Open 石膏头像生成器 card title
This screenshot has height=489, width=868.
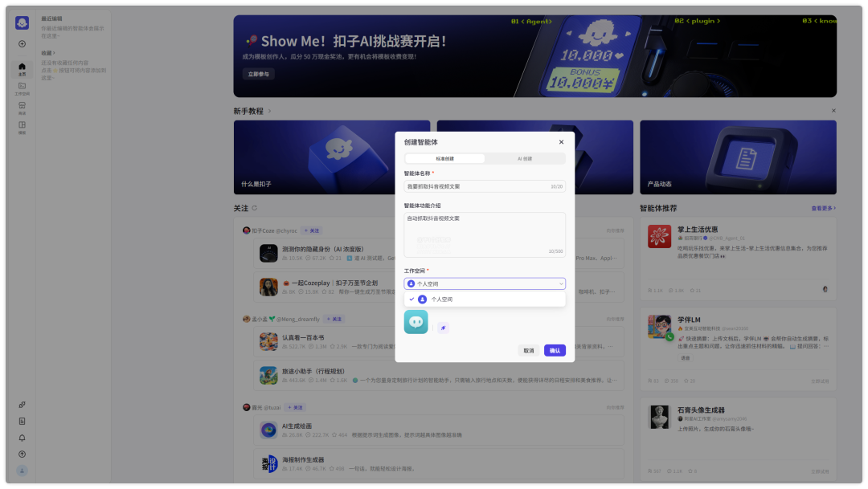pyautogui.click(x=701, y=410)
